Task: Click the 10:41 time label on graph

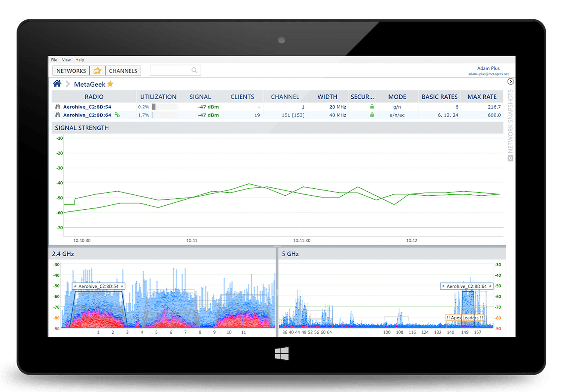Action: tap(192, 241)
